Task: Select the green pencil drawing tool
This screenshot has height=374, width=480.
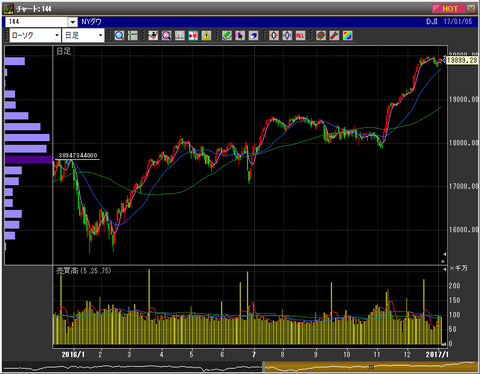Action: [x=227, y=35]
